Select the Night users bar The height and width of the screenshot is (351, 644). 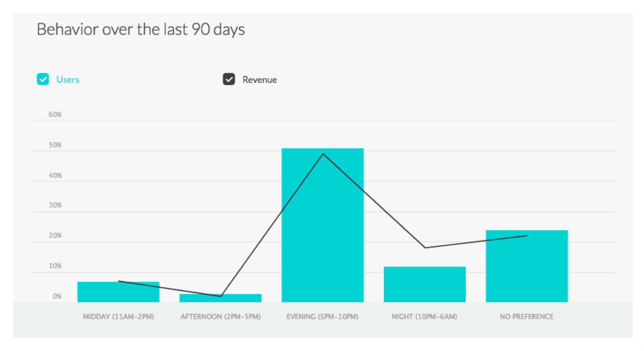[425, 284]
